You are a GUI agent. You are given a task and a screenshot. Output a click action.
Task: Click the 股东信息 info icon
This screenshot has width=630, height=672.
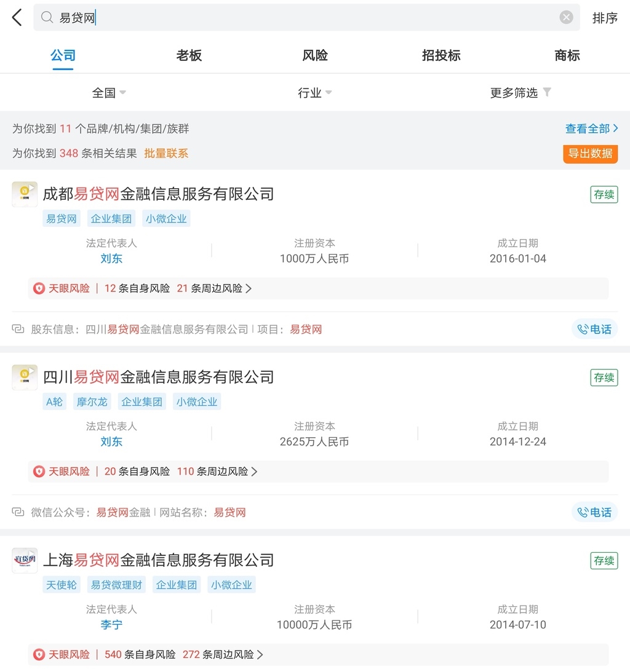[x=18, y=329]
